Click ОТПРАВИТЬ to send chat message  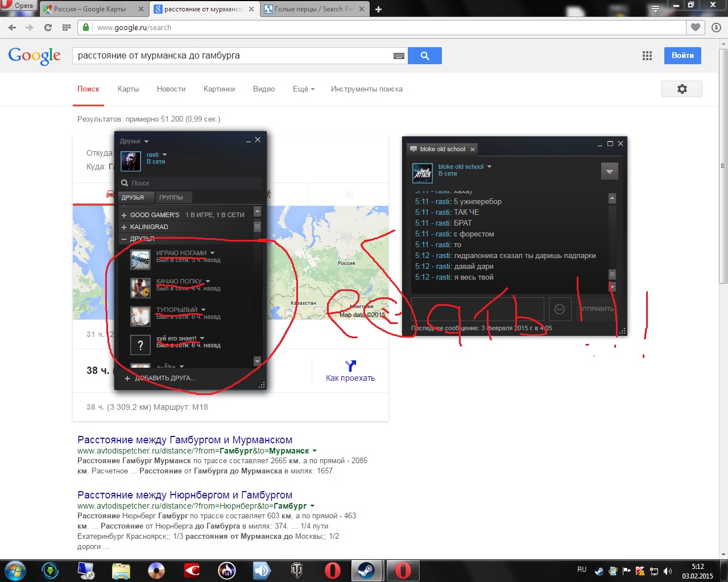coord(597,309)
